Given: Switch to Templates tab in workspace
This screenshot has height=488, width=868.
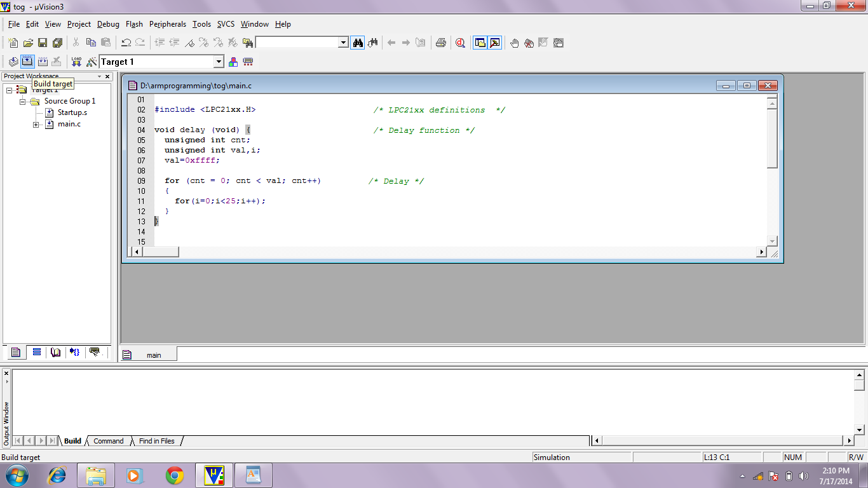Looking at the screenshot, I should pos(95,352).
